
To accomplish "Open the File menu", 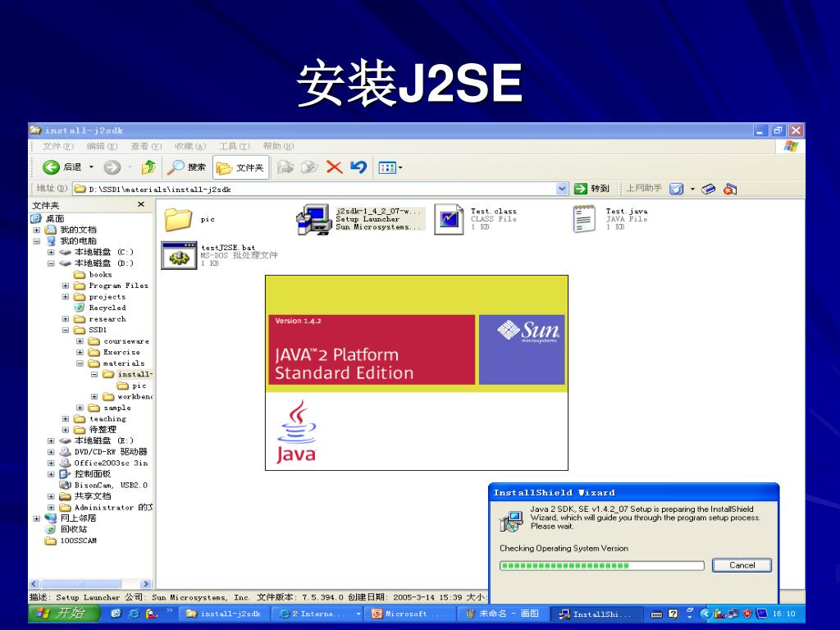I will [x=58, y=146].
